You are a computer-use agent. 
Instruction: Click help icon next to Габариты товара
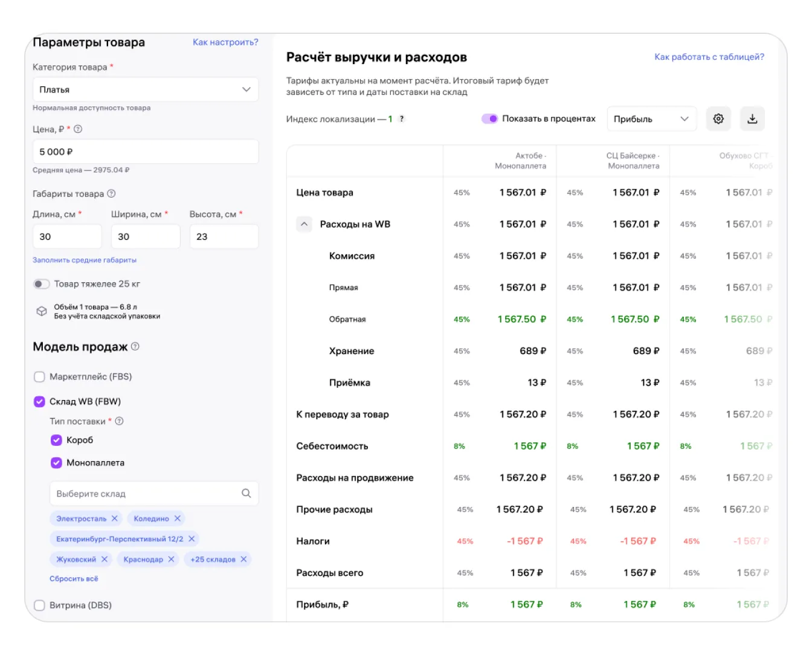(x=111, y=194)
